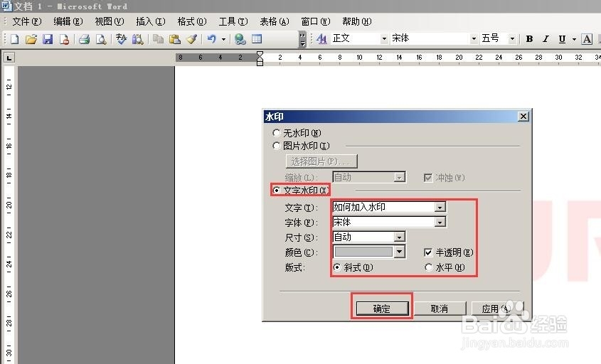
Task: Open the File menu
Action: (x=26, y=21)
